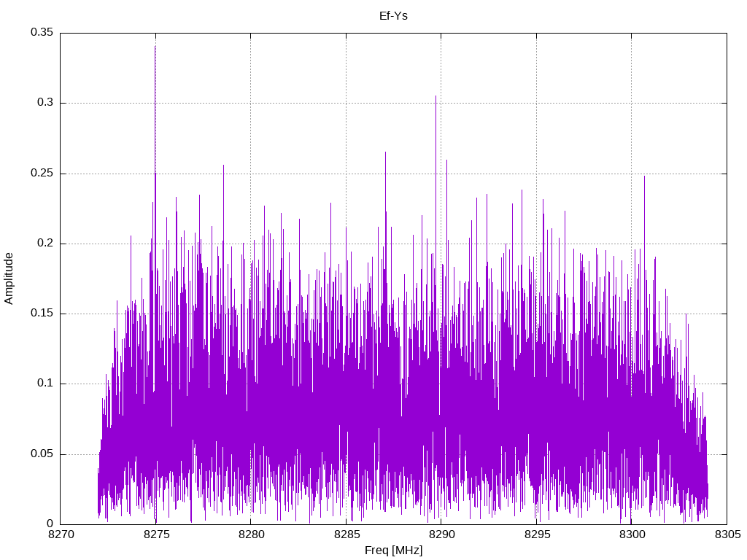Select the 8300 frequency tick label

(632, 535)
